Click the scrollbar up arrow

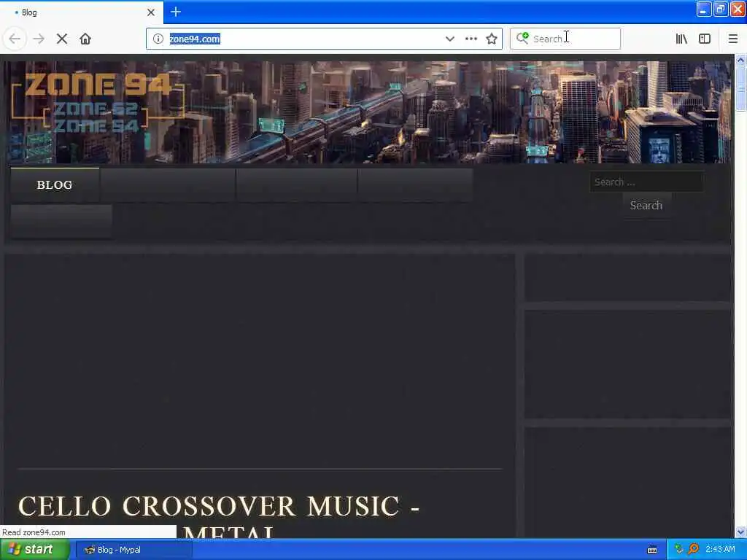click(x=740, y=61)
